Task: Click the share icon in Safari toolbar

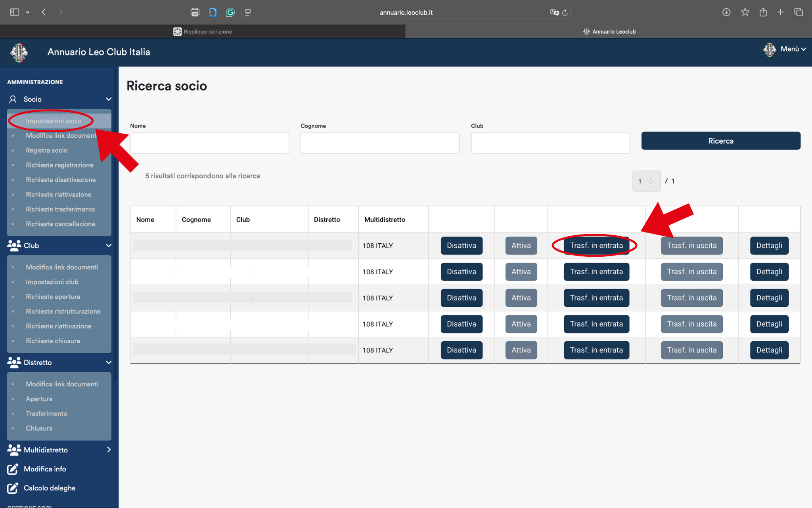Action: point(763,12)
